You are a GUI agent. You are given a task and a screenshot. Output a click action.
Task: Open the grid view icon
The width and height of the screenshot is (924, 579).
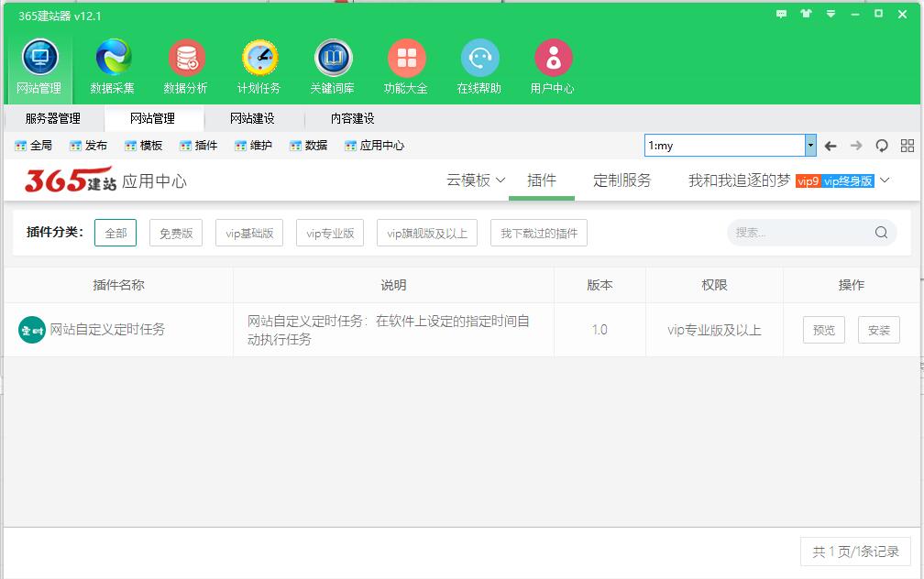[907, 146]
